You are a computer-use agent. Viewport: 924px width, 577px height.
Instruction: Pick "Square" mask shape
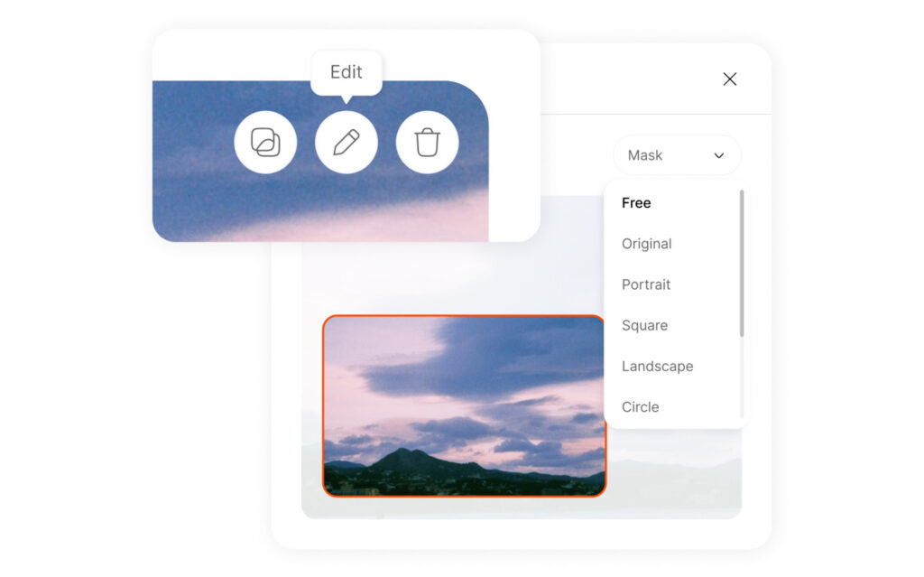[643, 325]
